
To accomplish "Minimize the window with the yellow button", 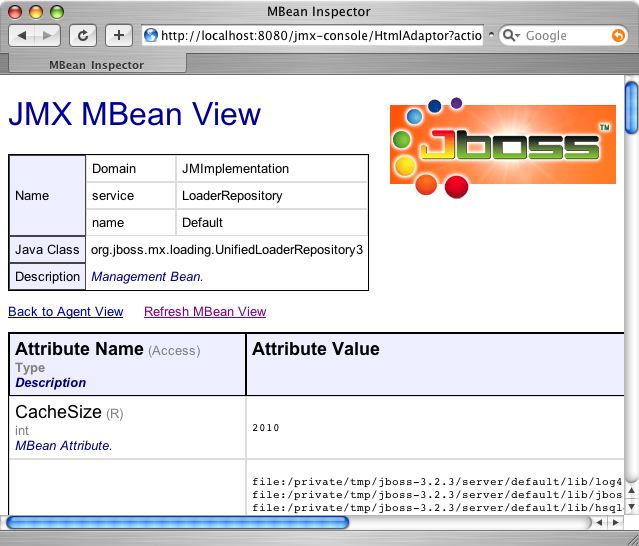I will point(36,12).
